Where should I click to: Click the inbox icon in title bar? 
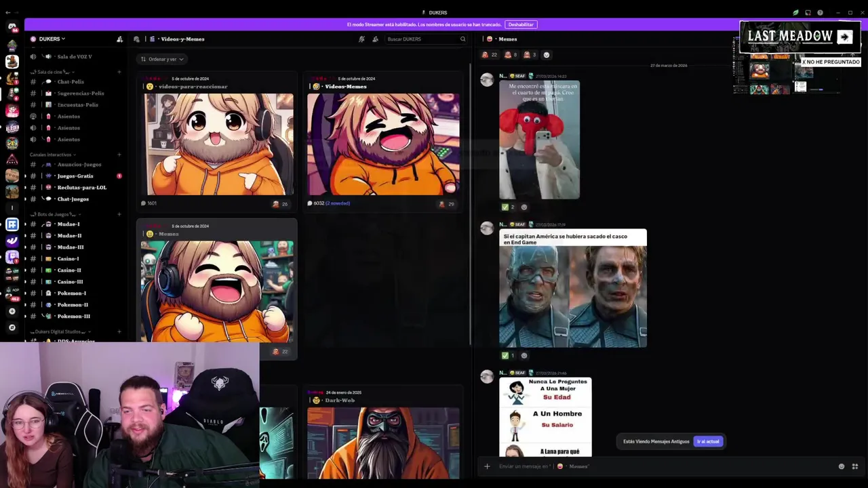coord(808,12)
